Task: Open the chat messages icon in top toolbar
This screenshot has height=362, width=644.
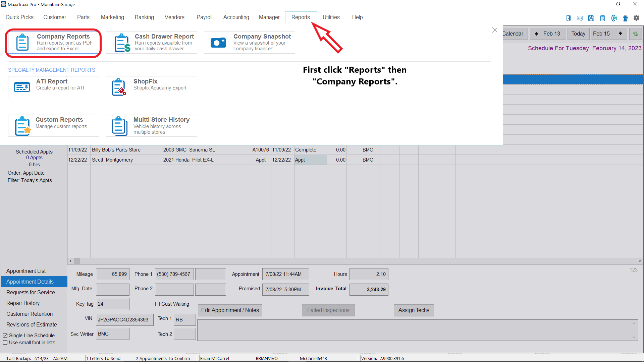Action: pyautogui.click(x=580, y=18)
